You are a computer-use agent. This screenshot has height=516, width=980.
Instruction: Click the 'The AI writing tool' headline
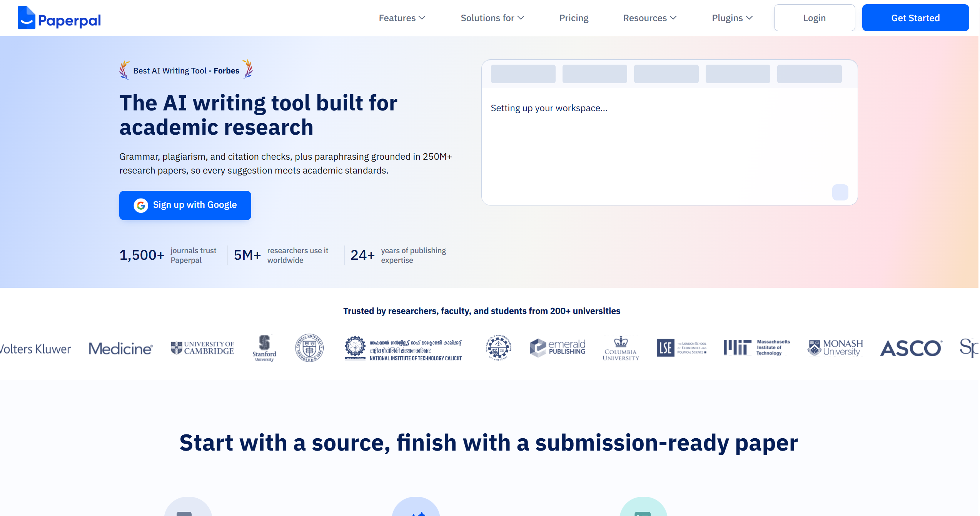[x=258, y=115]
